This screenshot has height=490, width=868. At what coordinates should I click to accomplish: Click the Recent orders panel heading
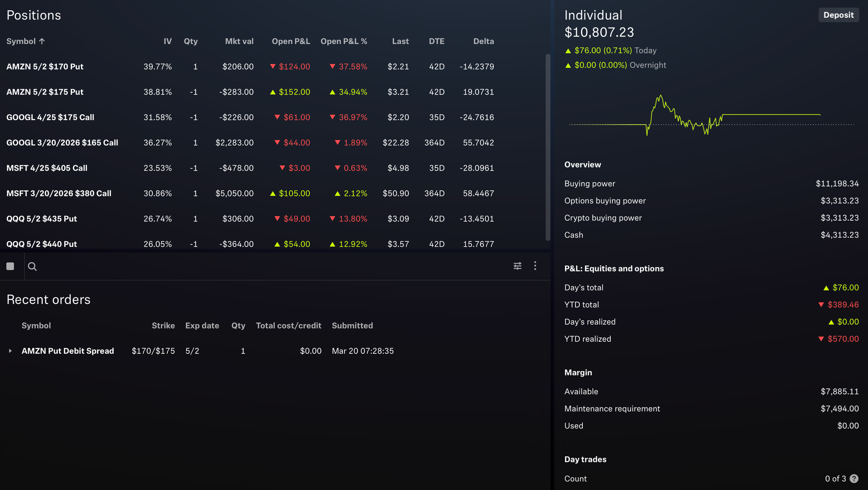tap(49, 300)
